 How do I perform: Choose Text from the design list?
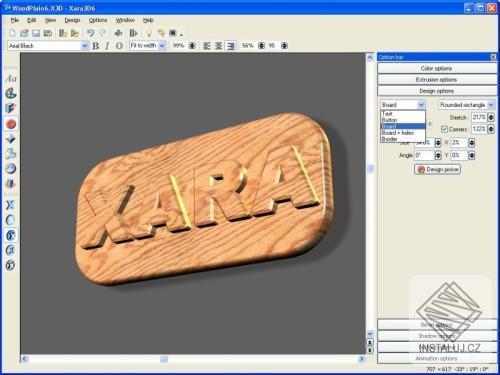point(403,114)
